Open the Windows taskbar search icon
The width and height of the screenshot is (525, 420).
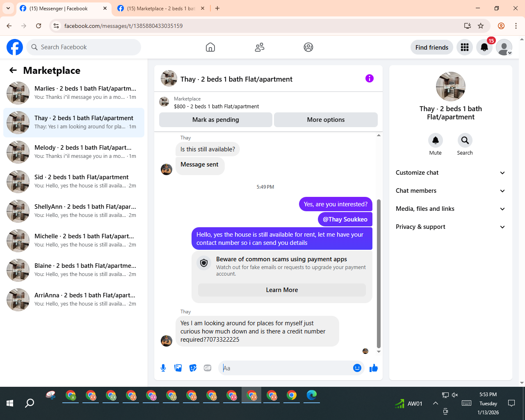[30, 403]
